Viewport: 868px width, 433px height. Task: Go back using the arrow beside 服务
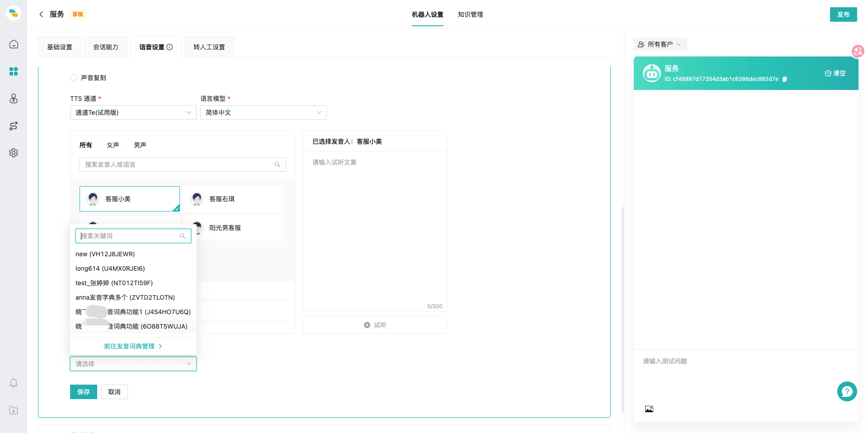click(41, 14)
